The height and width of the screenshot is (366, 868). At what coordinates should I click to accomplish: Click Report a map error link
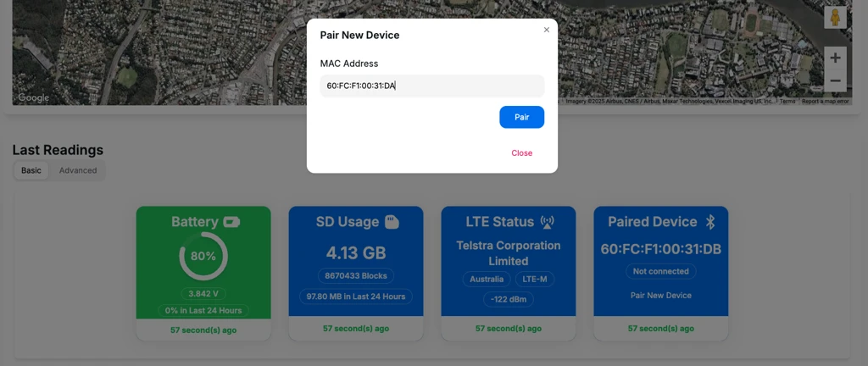(x=826, y=101)
